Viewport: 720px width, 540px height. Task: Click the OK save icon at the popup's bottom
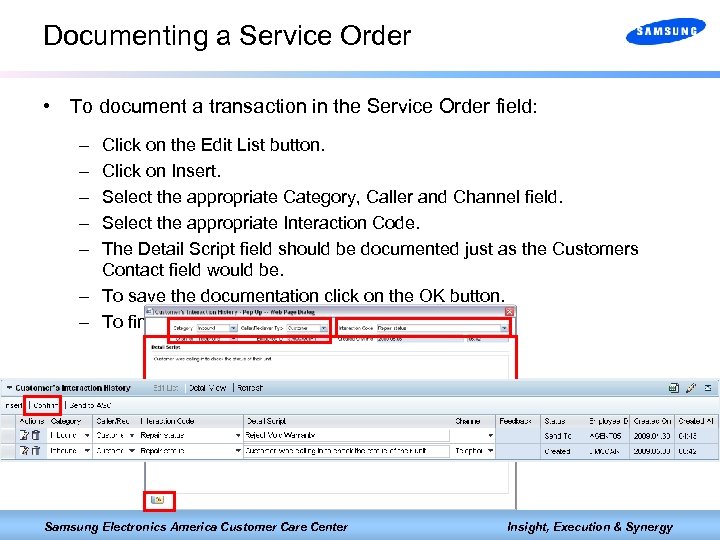click(158, 500)
